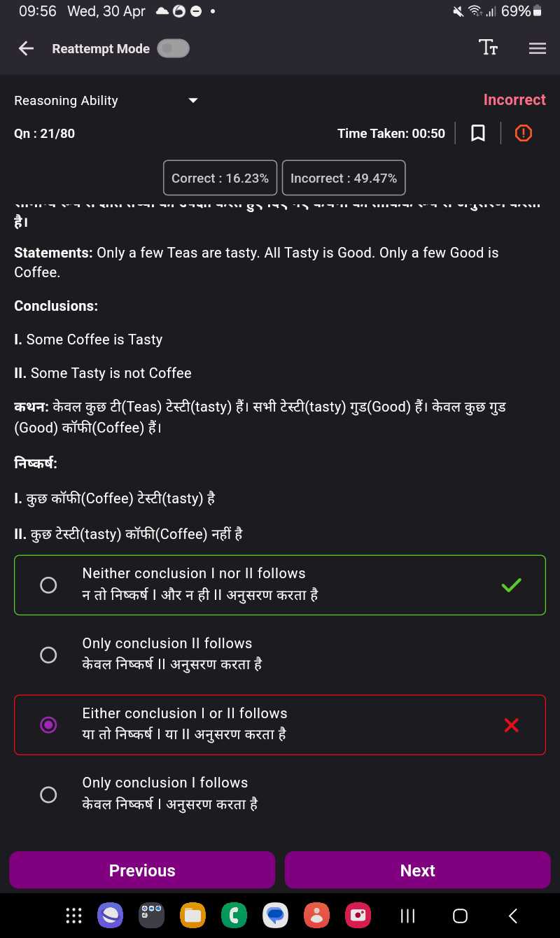Open the folder app in the dock
Screen dimensions: 560x938
click(x=192, y=915)
